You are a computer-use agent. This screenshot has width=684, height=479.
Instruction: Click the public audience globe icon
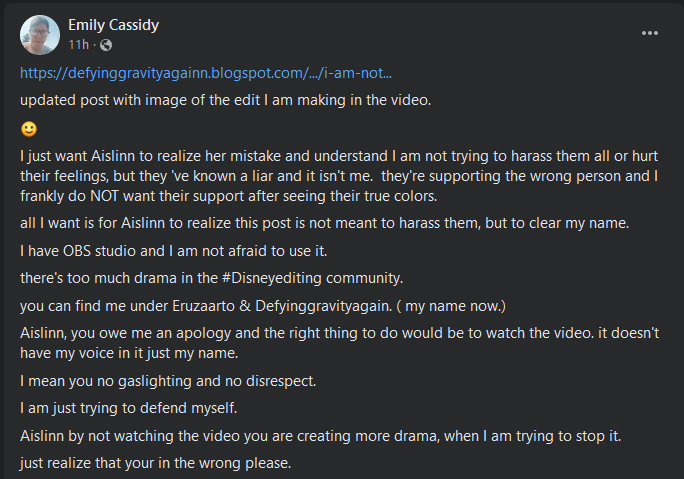click(x=107, y=46)
